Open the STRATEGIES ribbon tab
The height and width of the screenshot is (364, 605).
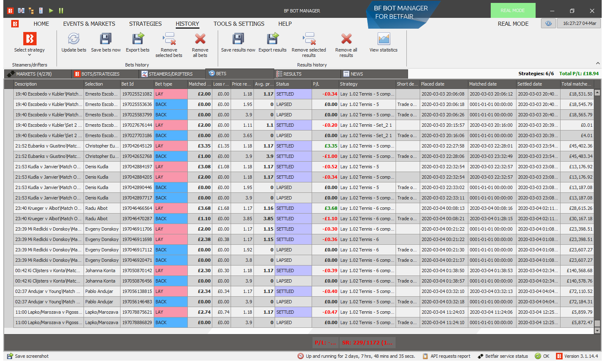(x=145, y=24)
